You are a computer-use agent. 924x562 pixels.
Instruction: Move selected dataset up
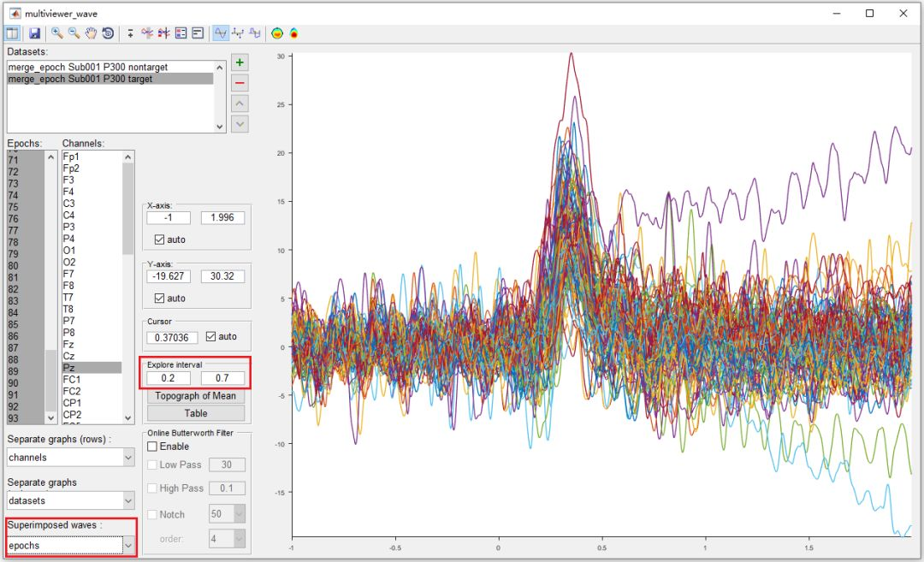[240, 104]
